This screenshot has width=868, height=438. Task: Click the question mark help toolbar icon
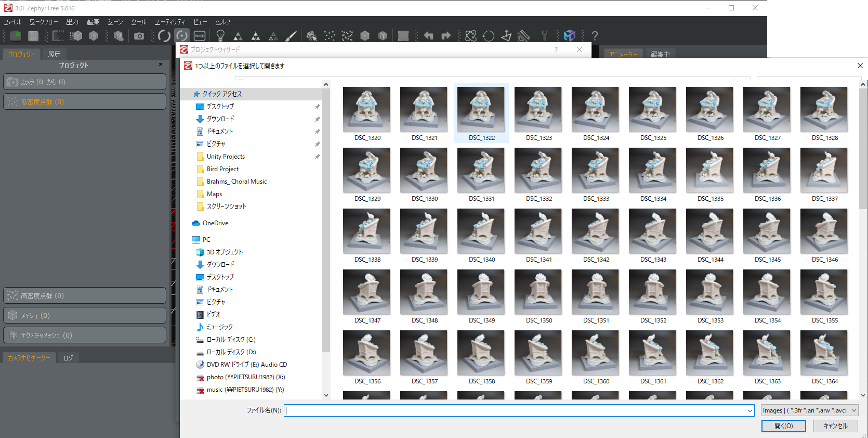tap(595, 36)
